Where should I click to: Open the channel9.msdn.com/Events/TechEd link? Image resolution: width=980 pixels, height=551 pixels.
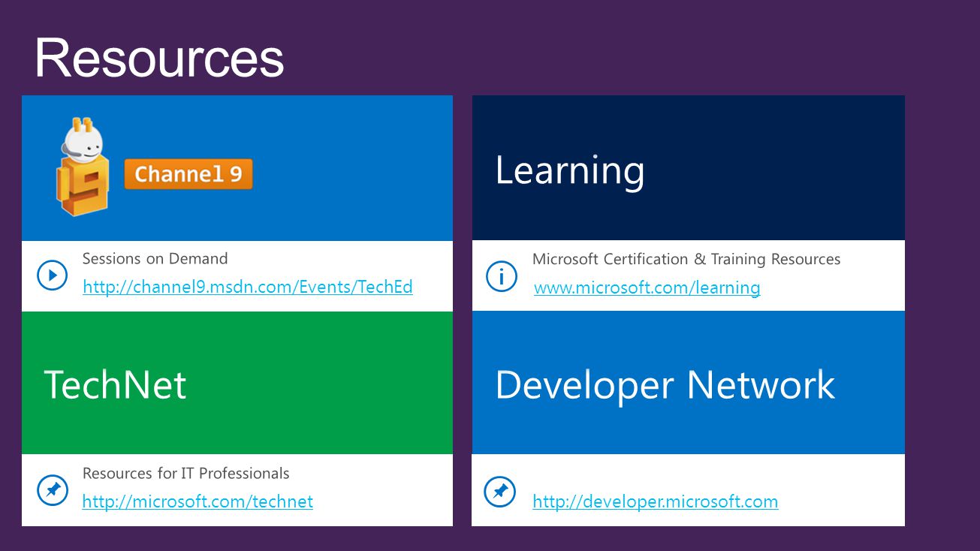(248, 287)
